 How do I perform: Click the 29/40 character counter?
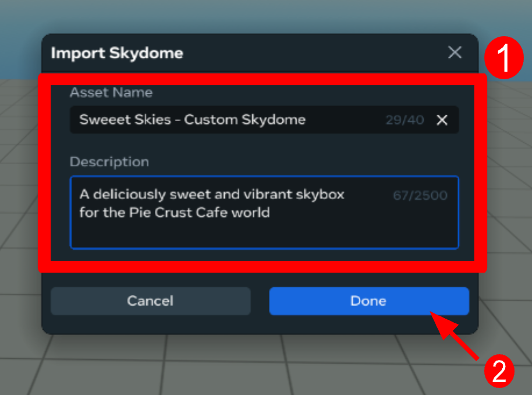click(x=405, y=120)
